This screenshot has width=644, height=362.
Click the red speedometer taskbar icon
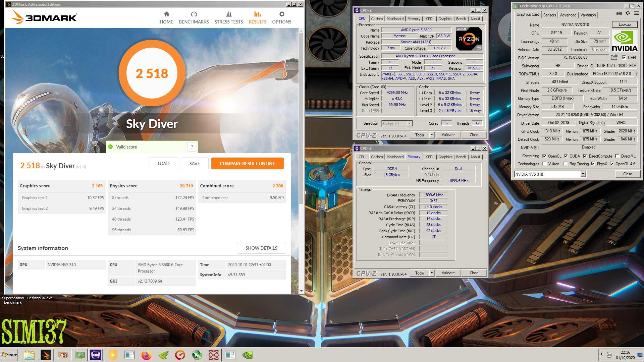point(180,355)
